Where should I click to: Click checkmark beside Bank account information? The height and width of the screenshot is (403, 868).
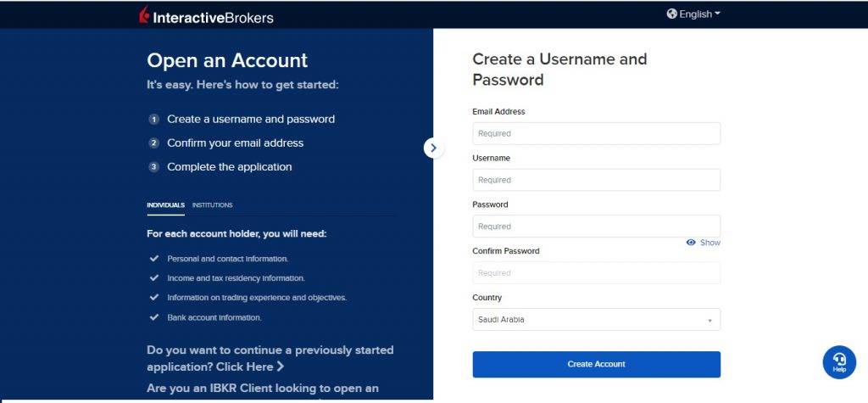(154, 317)
